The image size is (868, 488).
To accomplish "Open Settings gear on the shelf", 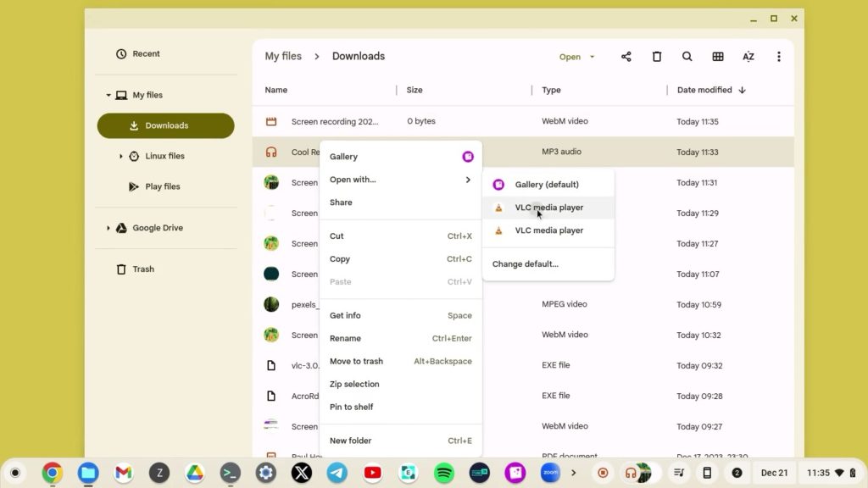I will (x=266, y=473).
